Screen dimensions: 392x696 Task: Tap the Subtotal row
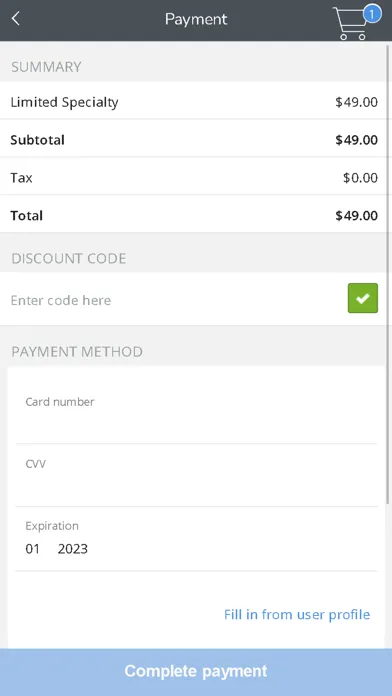(x=194, y=140)
